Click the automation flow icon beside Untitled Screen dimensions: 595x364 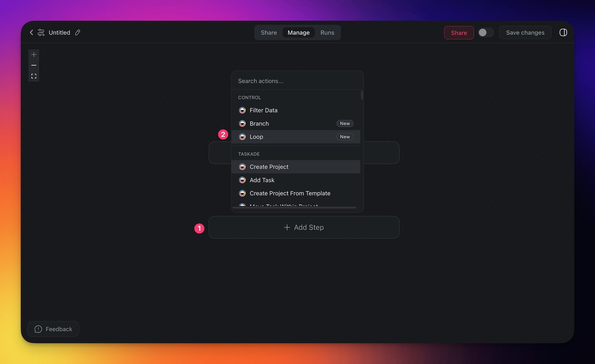tap(41, 33)
